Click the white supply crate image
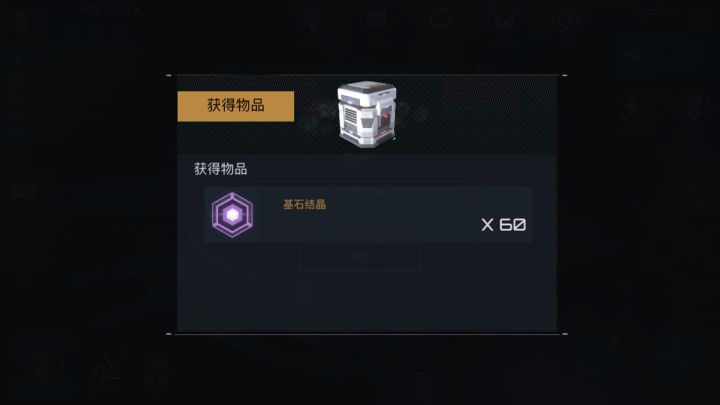The image size is (720, 405). coord(367,114)
